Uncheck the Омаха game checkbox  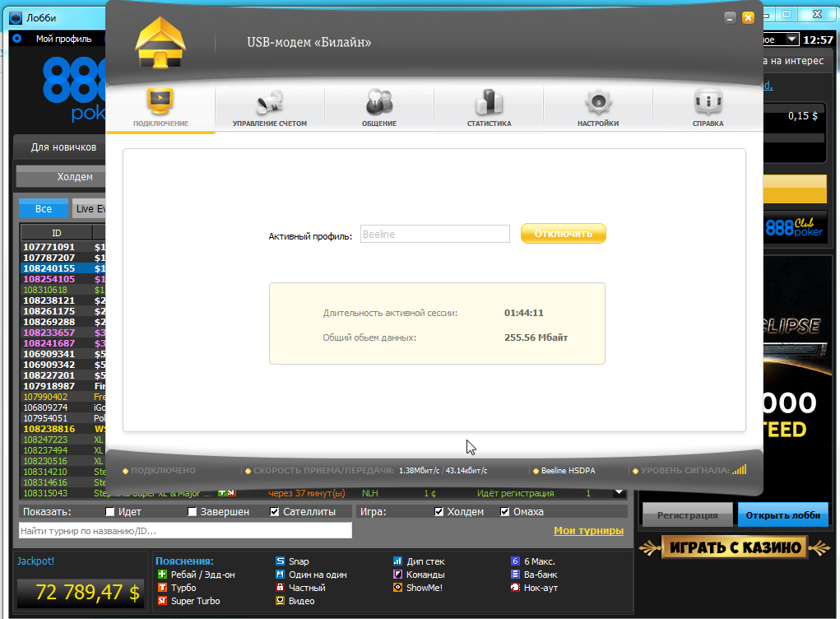pos(504,512)
